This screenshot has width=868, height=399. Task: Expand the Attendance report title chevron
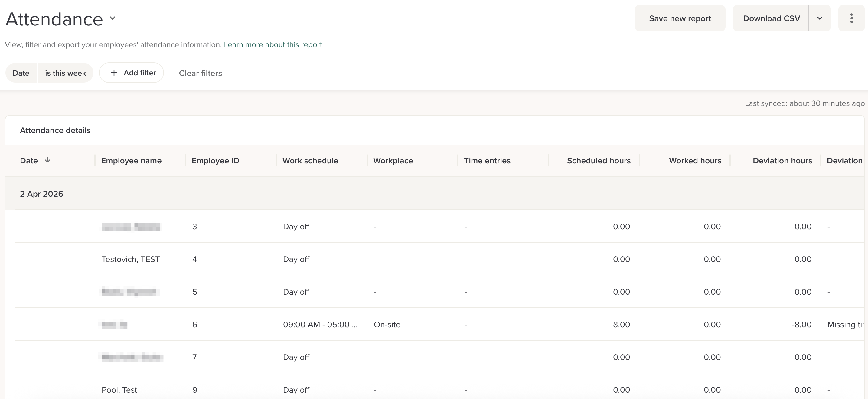[113, 18]
